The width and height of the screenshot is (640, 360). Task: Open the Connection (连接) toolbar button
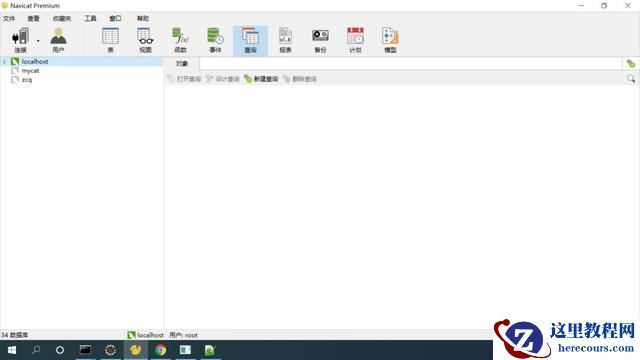[20, 40]
